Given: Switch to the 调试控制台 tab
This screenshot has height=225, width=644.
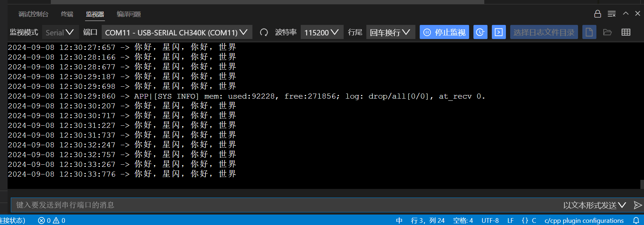Looking at the screenshot, I should point(33,14).
